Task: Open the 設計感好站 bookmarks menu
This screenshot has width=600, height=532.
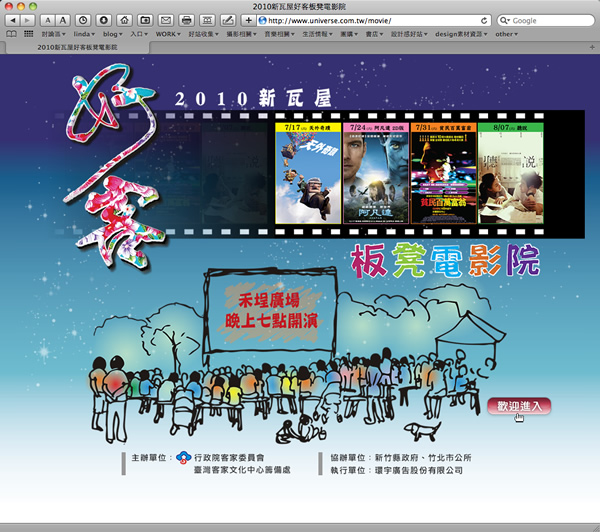Action: pos(409,34)
